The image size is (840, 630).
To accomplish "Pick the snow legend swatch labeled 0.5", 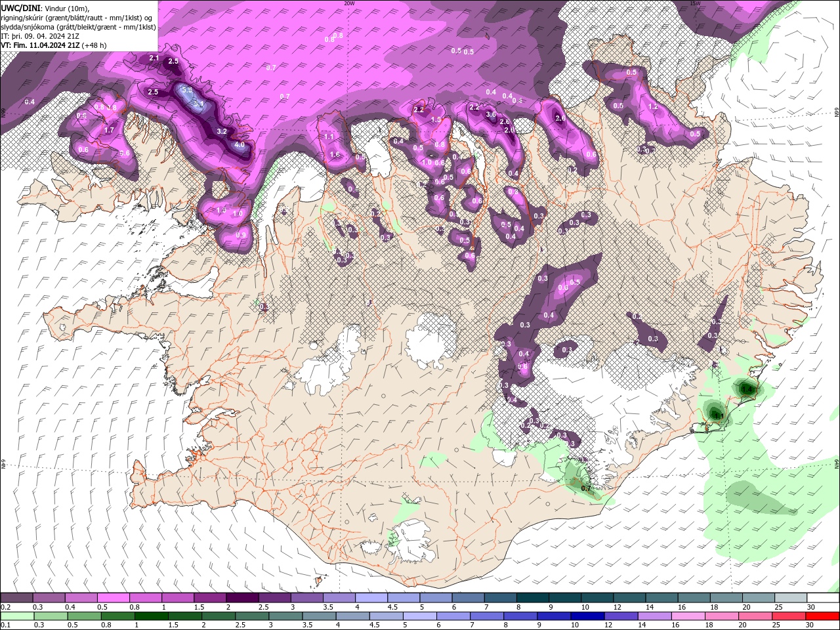I will coord(113,598).
